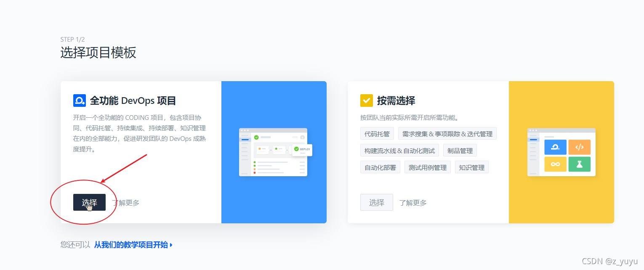The image size is (644, 270).
Task: Open 了解更多 on the DevOps project card
Action: 125,202
